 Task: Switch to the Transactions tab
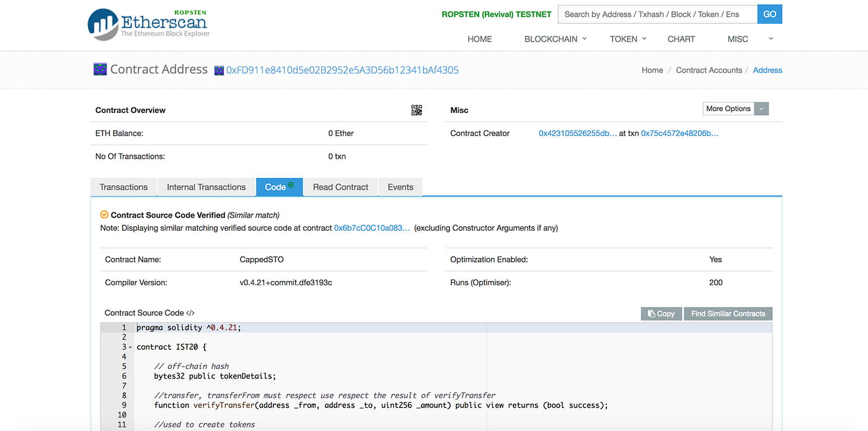(123, 187)
